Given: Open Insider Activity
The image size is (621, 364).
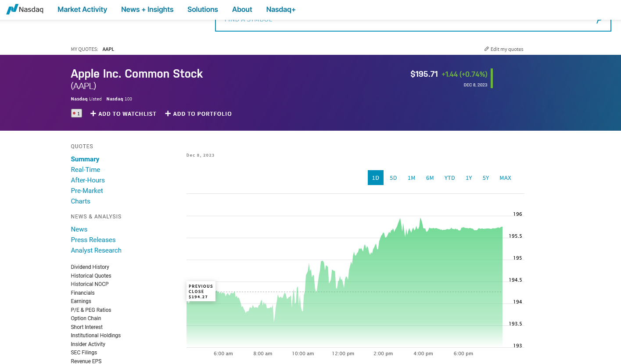Looking at the screenshot, I should point(88,344).
